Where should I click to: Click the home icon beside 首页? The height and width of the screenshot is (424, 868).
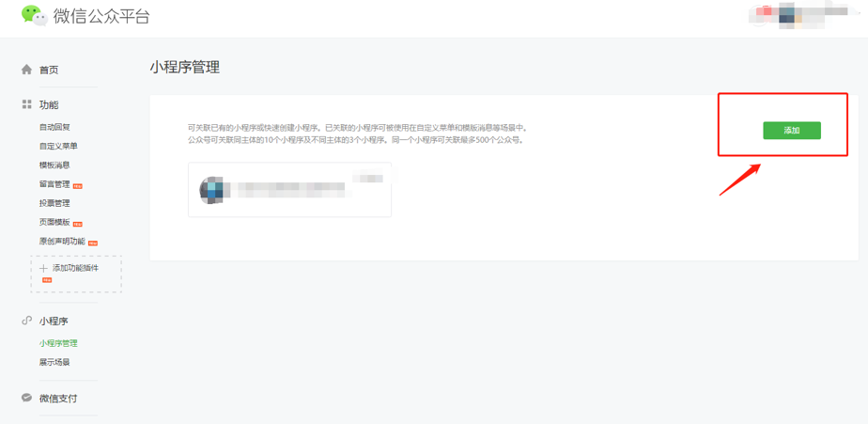pos(26,70)
